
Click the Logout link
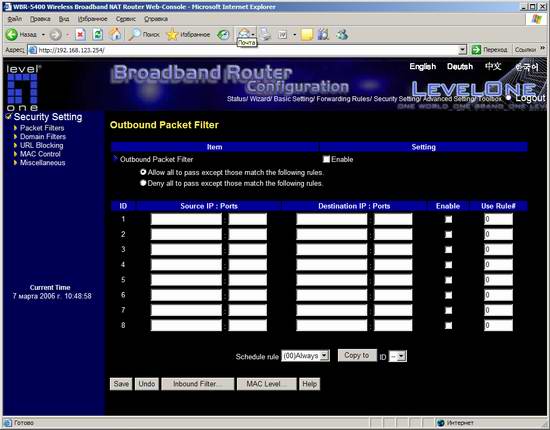[x=530, y=98]
